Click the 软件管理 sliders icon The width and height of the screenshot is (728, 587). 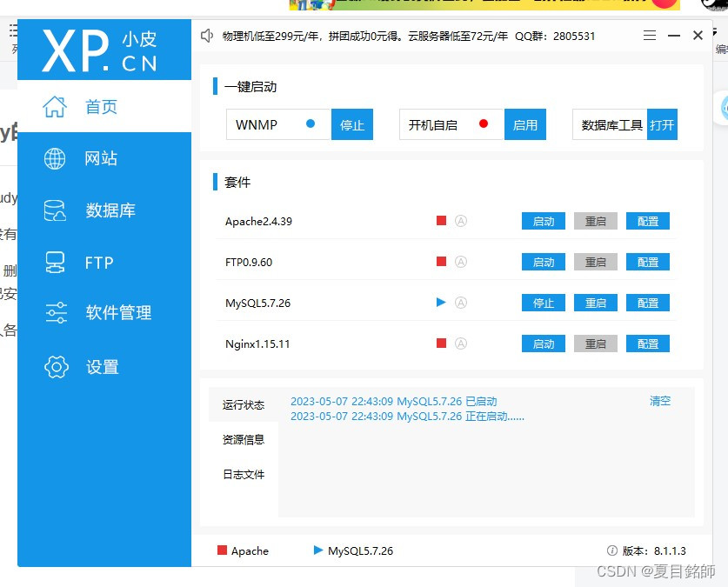(57, 313)
